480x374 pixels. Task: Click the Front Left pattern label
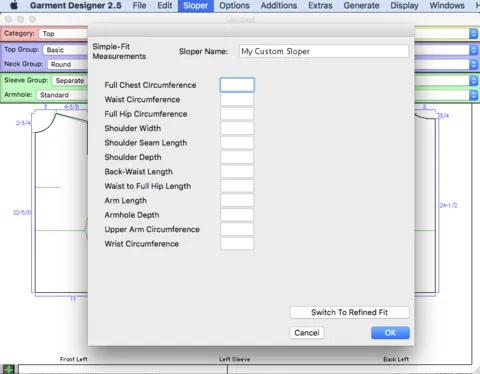pyautogui.click(x=74, y=359)
